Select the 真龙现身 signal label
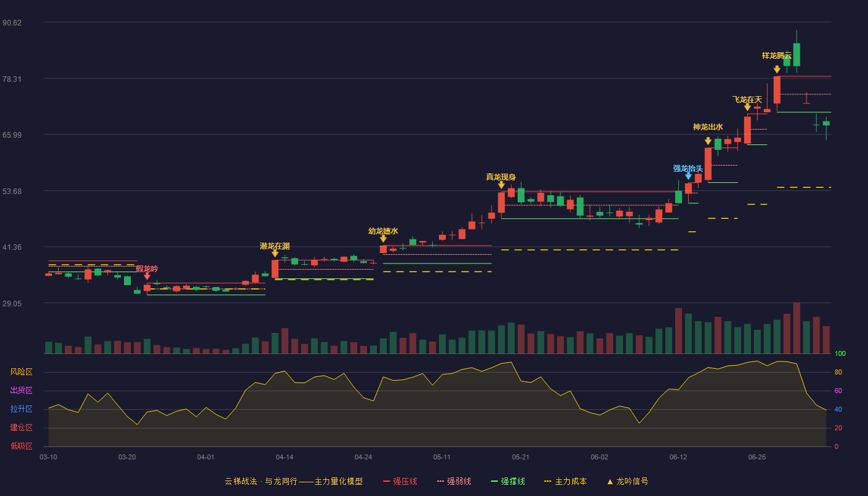The width and height of the screenshot is (868, 496). [501, 177]
